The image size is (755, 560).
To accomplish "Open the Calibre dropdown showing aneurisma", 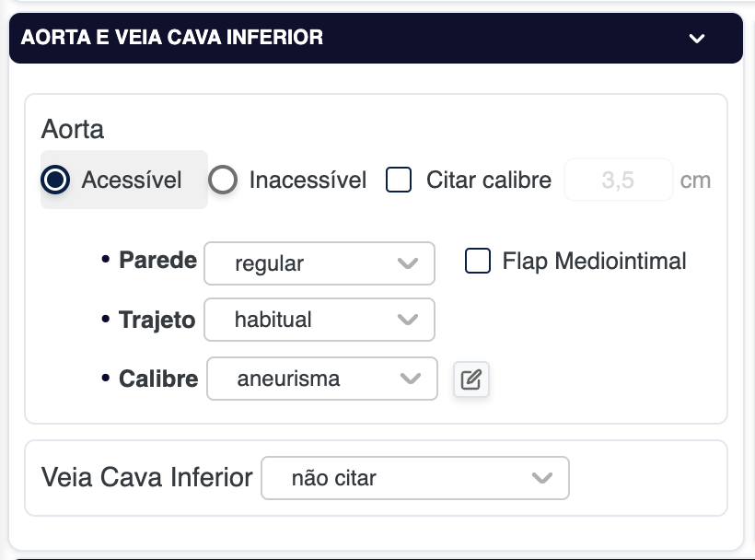I will point(321,379).
